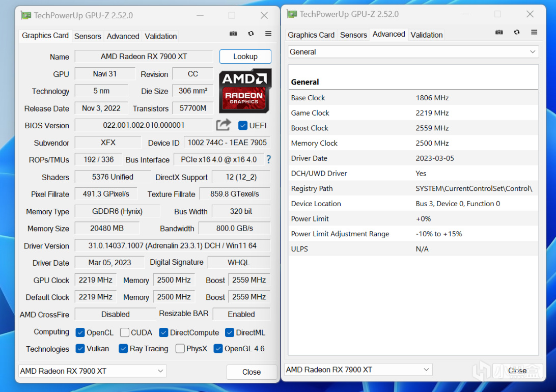The width and height of the screenshot is (556, 392).
Task: Click the Memory Type field GDDR6 (Hynix)
Action: pos(118,211)
